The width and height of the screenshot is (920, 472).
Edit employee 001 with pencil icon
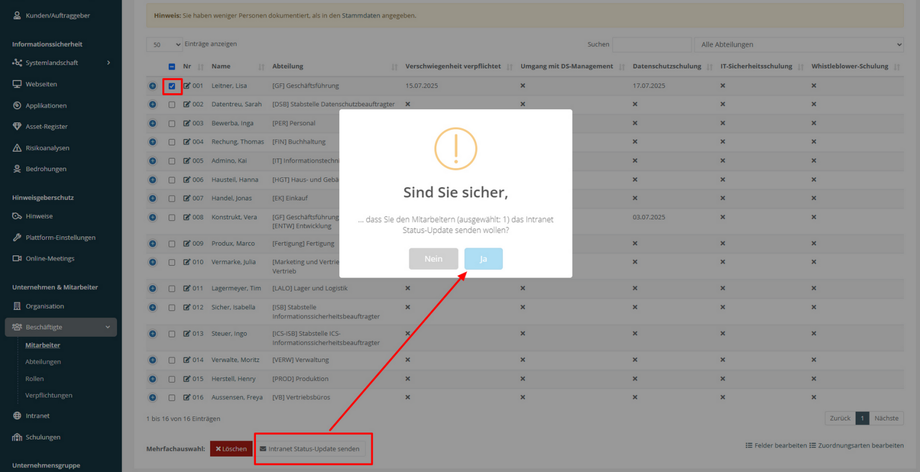[x=187, y=86]
